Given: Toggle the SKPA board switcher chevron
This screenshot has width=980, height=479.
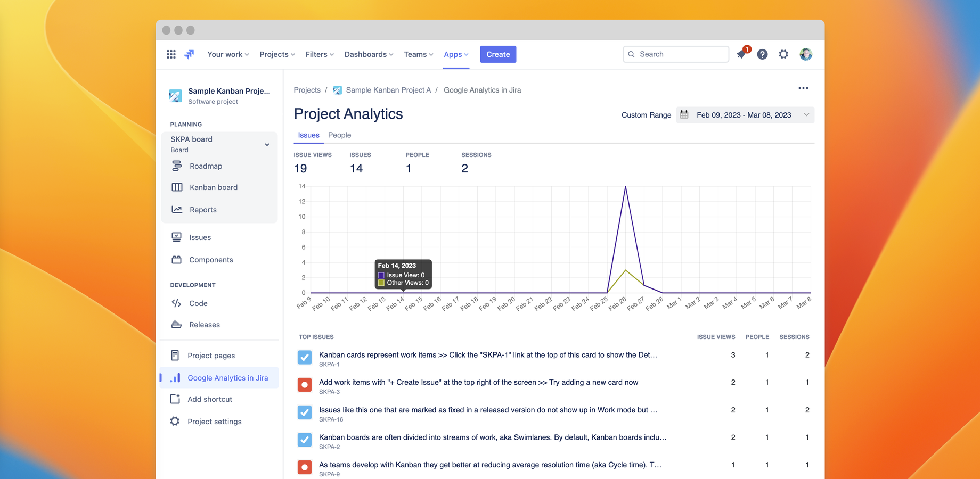Looking at the screenshot, I should [267, 145].
